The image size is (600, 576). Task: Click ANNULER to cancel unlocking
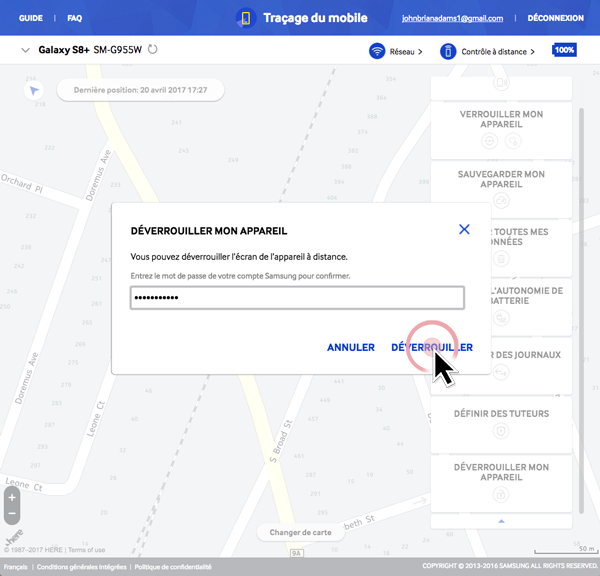coord(351,347)
